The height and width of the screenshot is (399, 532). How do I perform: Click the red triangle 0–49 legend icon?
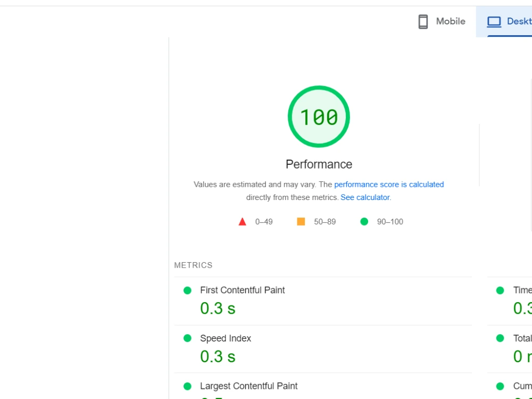point(242,221)
